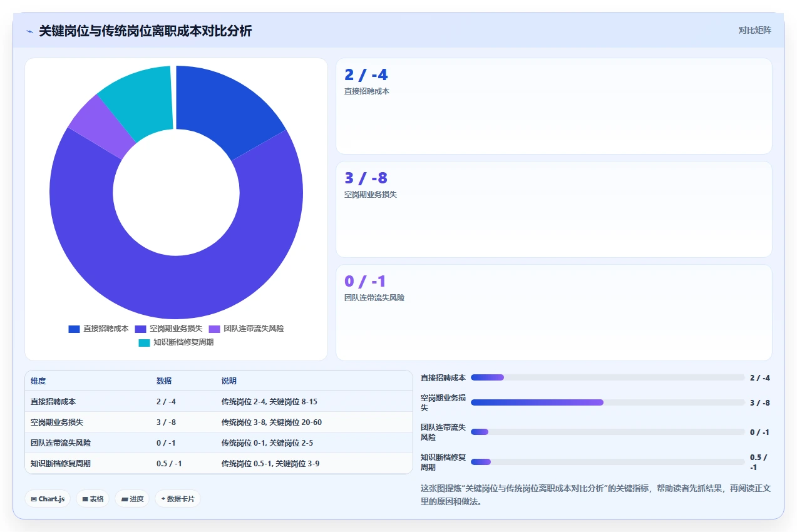Open the 2 / -4 直接招聘成本 card
The height and width of the screenshot is (532, 797).
[554, 106]
